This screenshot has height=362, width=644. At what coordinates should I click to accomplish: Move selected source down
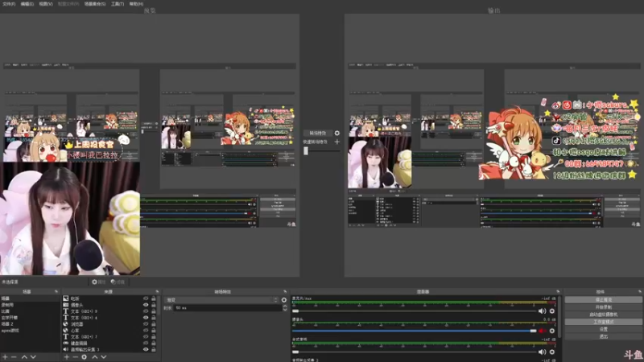104,357
